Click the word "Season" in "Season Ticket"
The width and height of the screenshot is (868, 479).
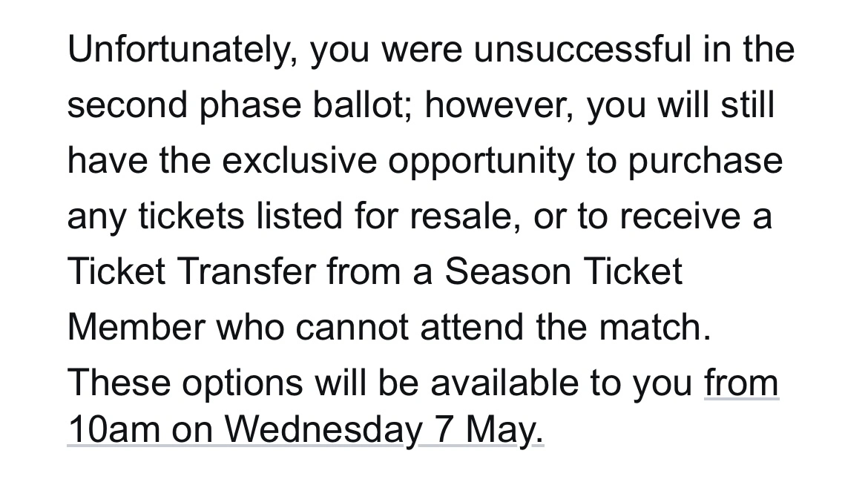[x=506, y=272]
